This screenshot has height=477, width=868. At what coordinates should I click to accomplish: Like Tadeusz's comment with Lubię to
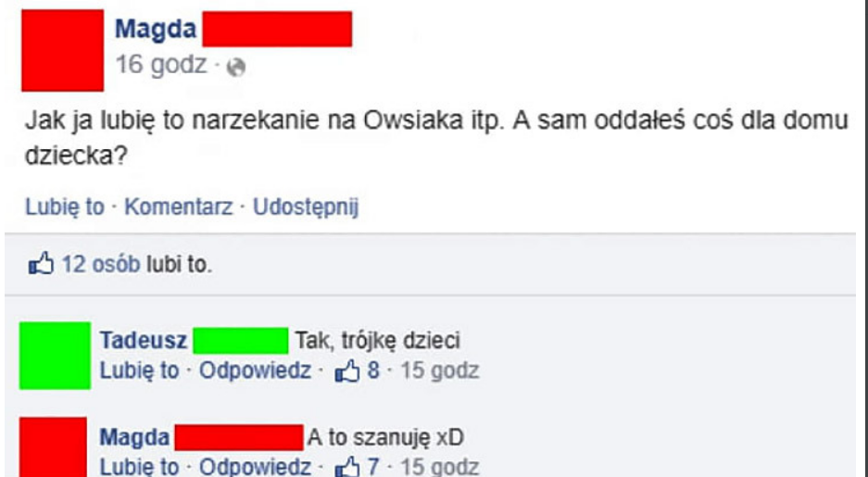[x=140, y=370]
